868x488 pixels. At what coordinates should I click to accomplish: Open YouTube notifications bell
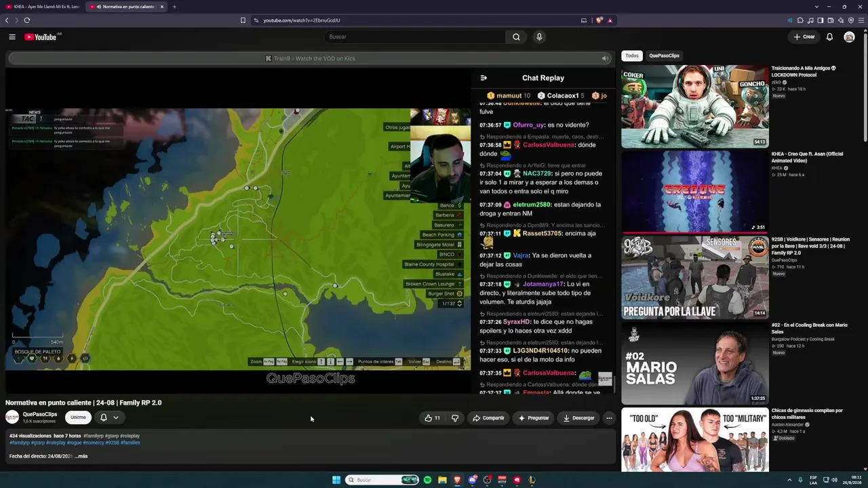pos(829,37)
